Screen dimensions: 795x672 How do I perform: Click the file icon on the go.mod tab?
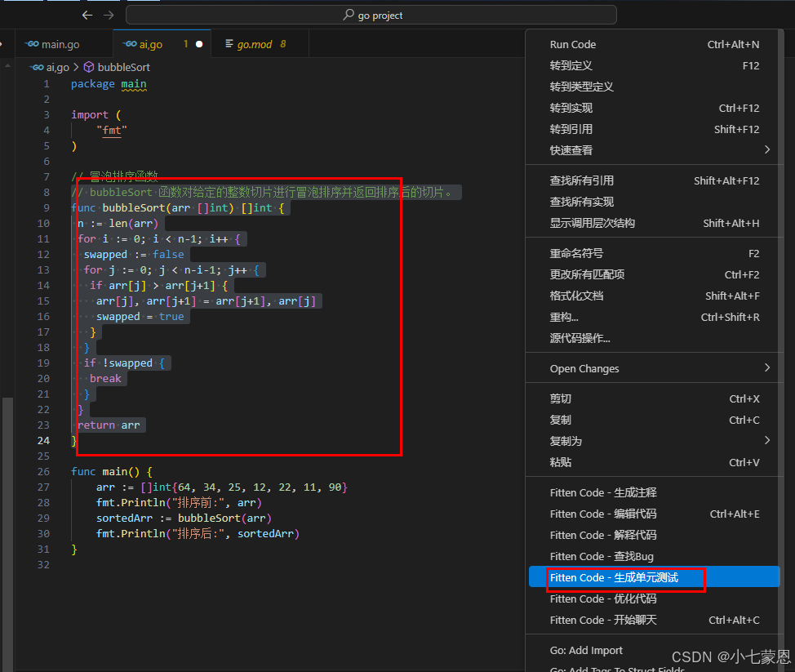229,44
